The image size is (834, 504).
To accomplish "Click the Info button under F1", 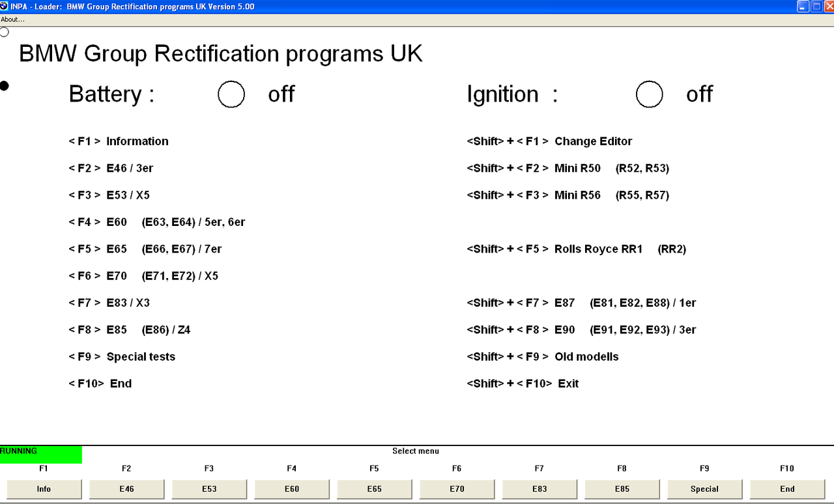I will (44, 489).
